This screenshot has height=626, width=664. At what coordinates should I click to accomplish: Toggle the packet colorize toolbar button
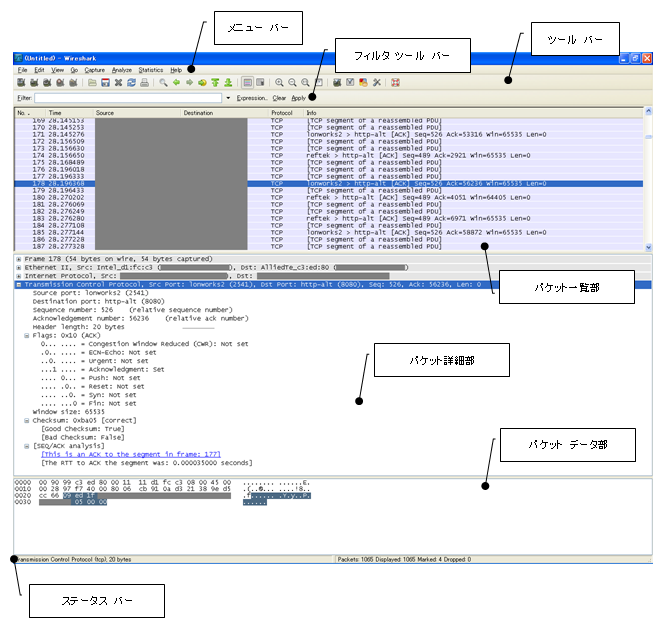247,83
